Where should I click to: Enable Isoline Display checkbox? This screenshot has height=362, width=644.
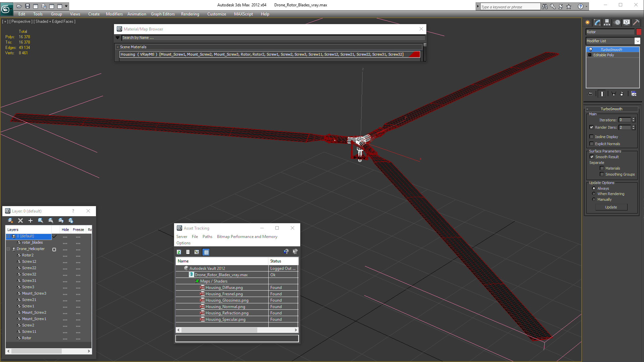click(592, 137)
